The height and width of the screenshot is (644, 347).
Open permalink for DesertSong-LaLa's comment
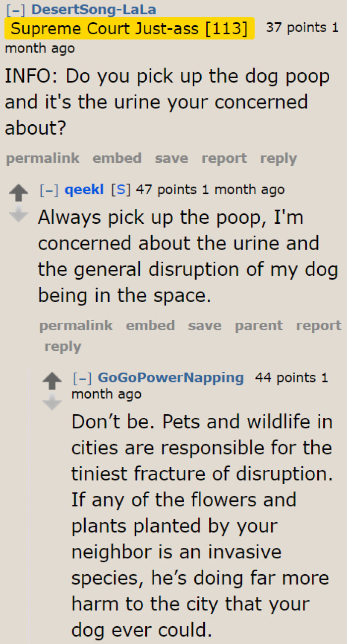(43, 158)
